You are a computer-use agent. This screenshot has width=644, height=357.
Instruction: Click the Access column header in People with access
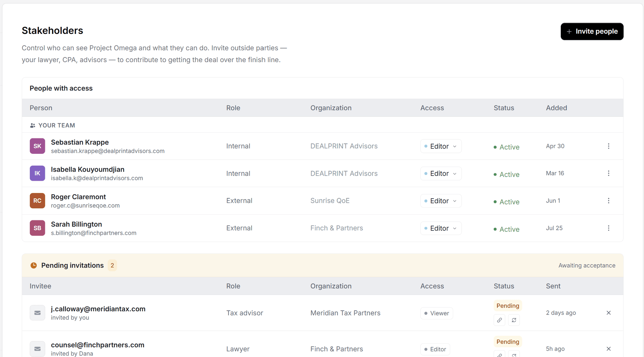coord(432,108)
